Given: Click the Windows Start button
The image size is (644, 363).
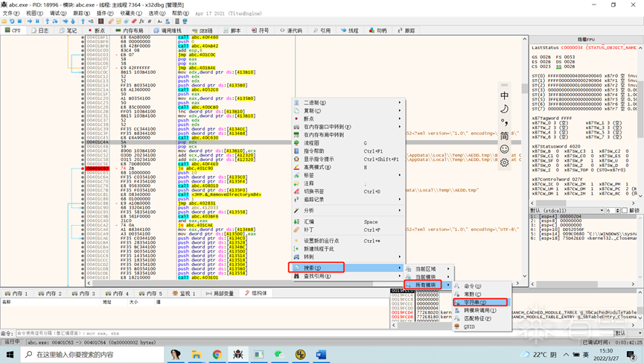Looking at the screenshot, I should (x=10, y=354).
